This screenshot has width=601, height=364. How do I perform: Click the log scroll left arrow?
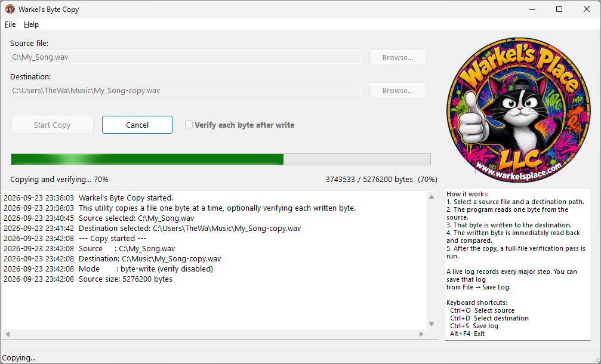(7, 334)
